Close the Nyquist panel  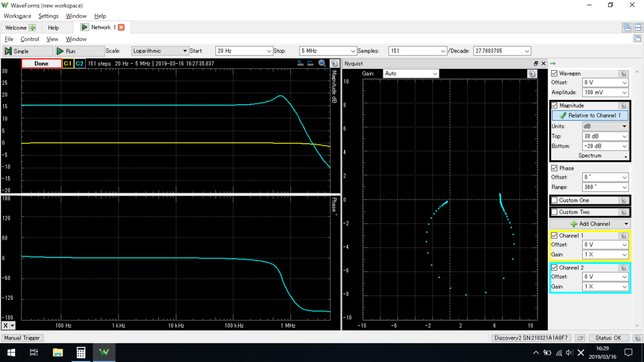[543, 63]
